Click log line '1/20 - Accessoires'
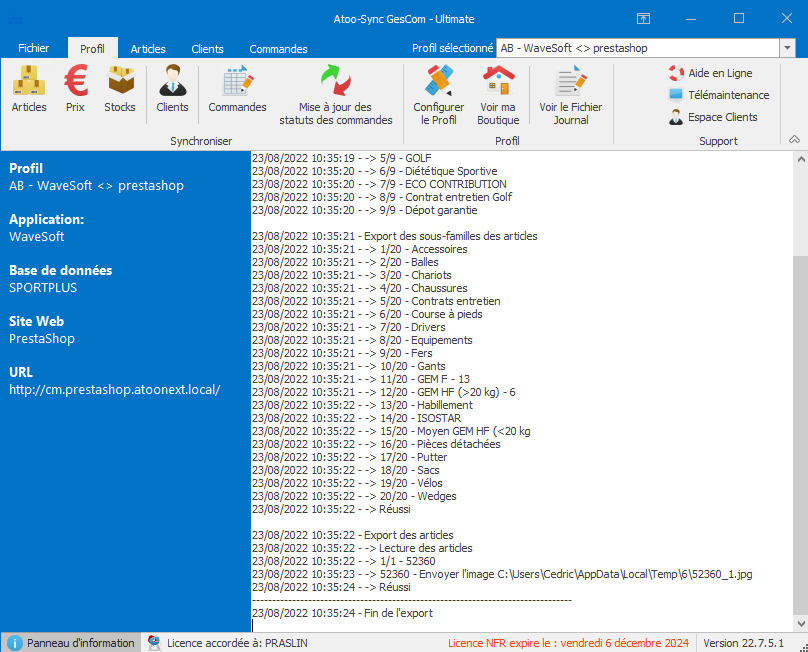The height and width of the screenshot is (652, 808). click(360, 249)
